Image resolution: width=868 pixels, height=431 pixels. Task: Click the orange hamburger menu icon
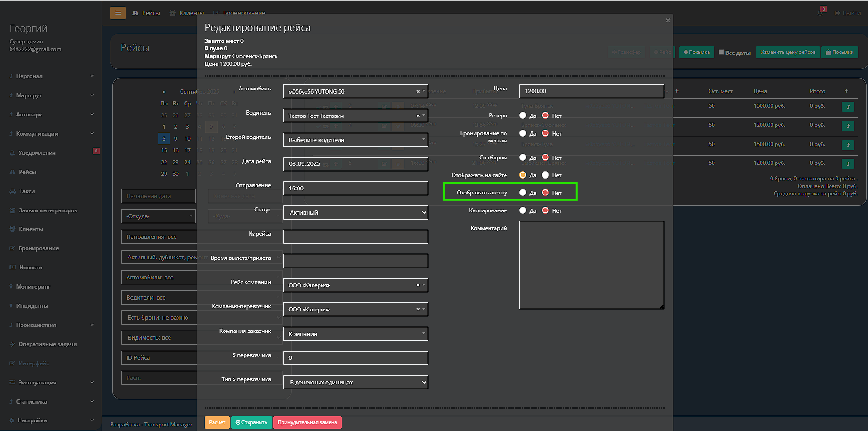point(117,13)
